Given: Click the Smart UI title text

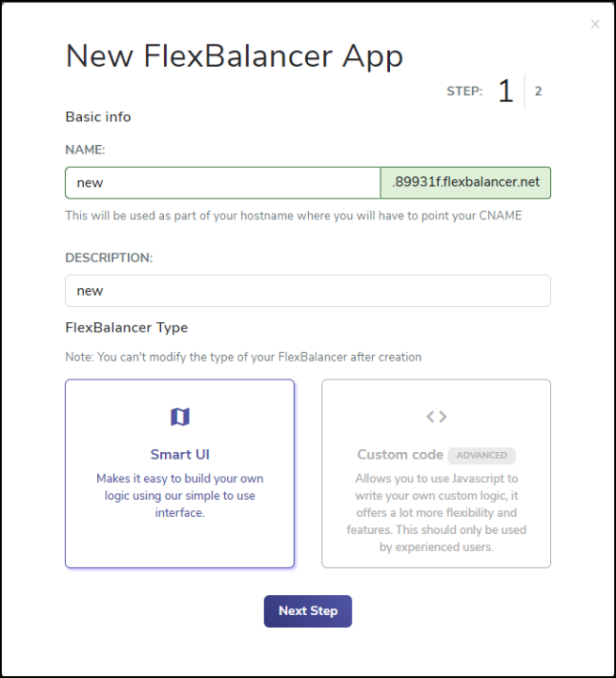Looking at the screenshot, I should (x=180, y=455).
